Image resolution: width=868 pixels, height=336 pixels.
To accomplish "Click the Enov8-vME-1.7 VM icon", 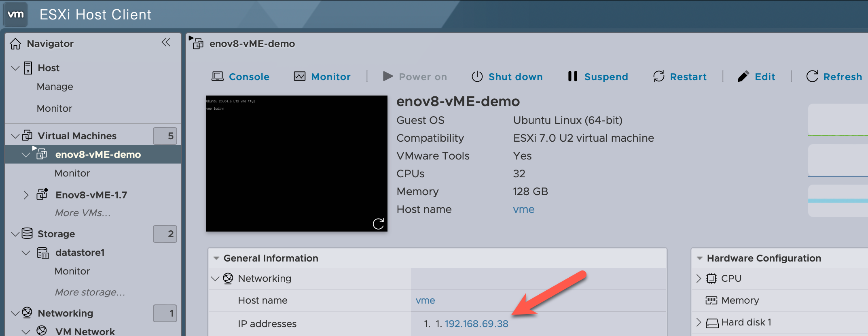I will pyautogui.click(x=42, y=194).
